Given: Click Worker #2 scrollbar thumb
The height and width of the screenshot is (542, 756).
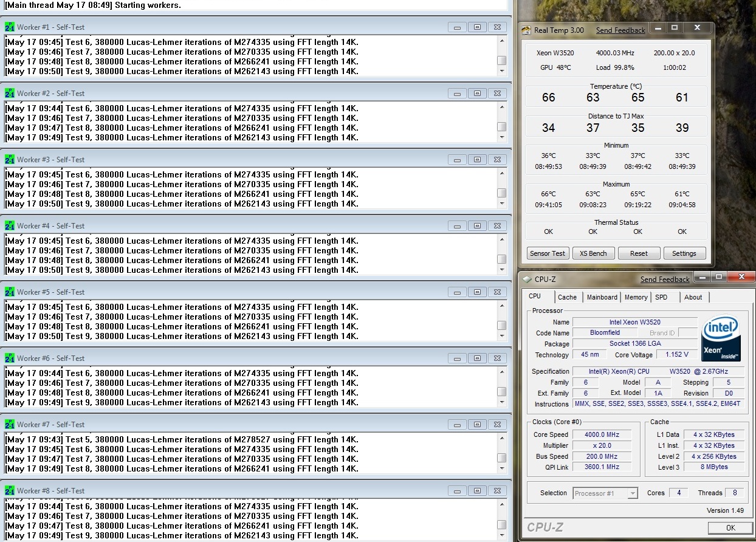Looking at the screenshot, I should (501, 127).
